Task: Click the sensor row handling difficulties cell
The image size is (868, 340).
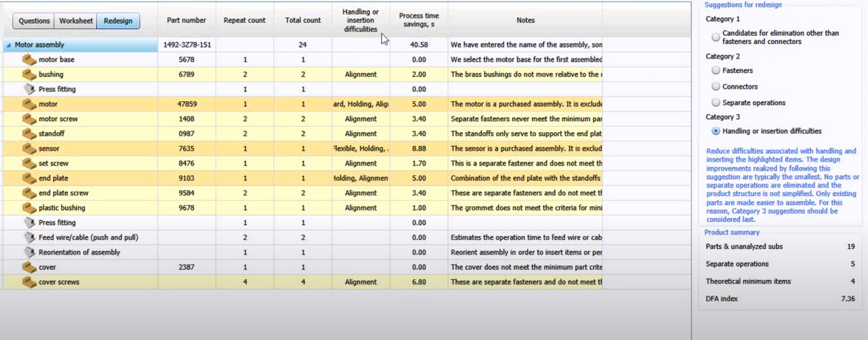Action: [x=361, y=149]
